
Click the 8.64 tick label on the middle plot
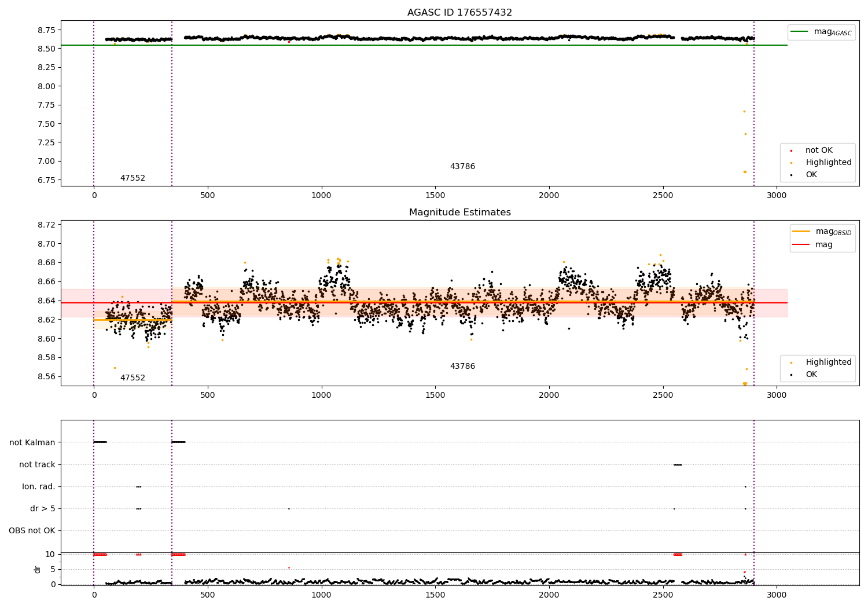pos(46,301)
